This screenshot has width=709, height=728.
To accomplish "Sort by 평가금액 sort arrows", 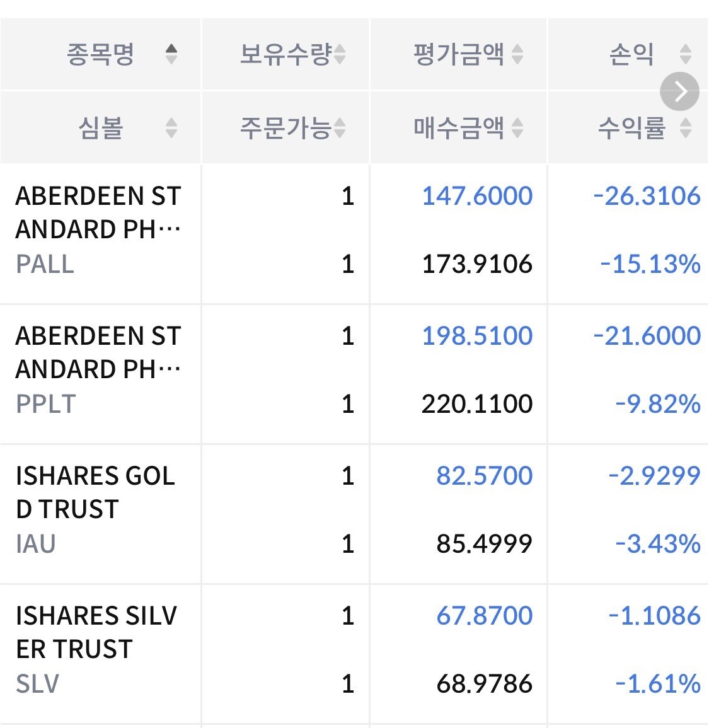I will pyautogui.click(x=517, y=54).
